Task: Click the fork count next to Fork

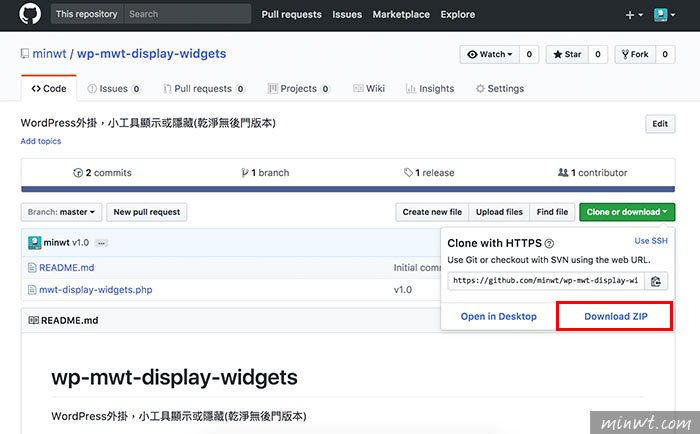Action: coord(665,54)
